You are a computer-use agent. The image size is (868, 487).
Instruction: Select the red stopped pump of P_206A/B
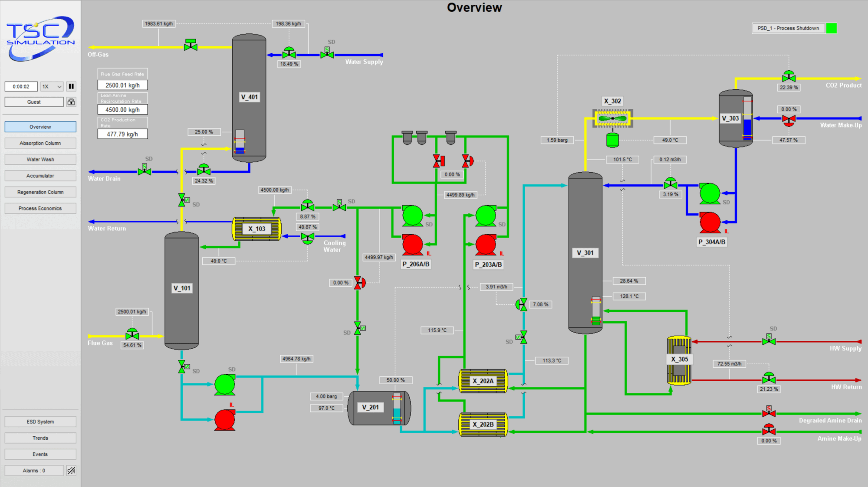click(412, 245)
